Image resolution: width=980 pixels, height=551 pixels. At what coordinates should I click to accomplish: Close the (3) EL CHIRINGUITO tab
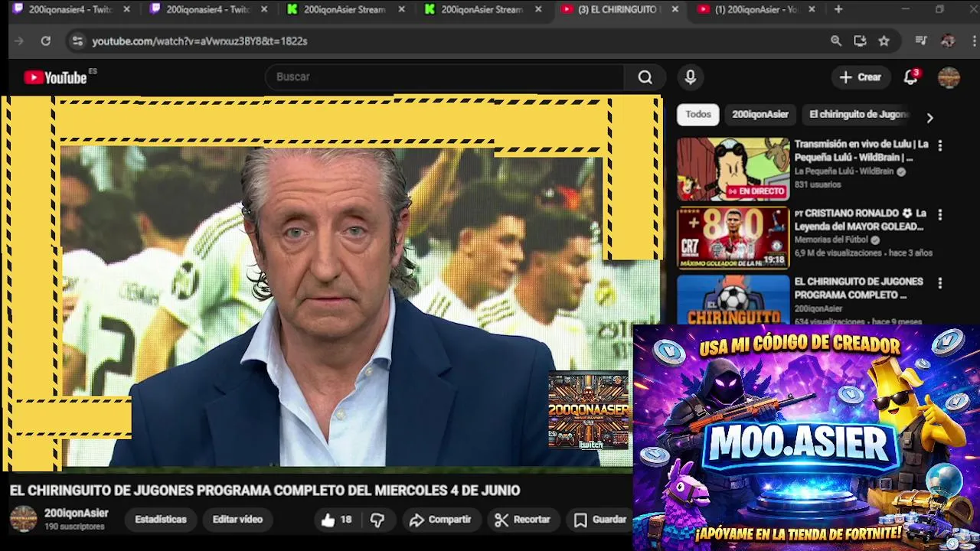(675, 9)
